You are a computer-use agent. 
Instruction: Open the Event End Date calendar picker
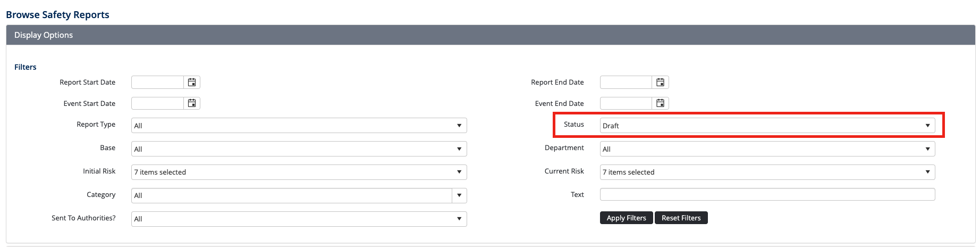pyautogui.click(x=660, y=103)
